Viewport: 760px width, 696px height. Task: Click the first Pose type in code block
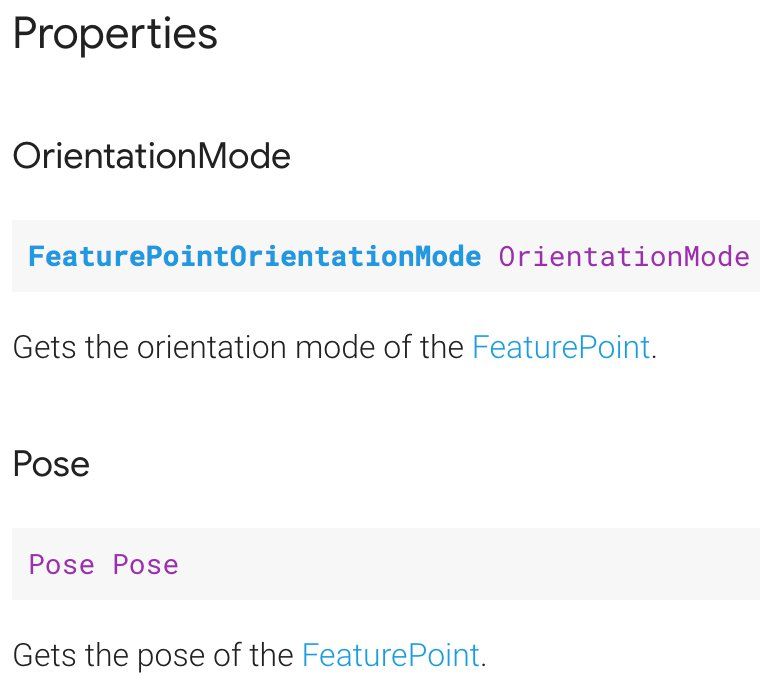[x=62, y=565]
